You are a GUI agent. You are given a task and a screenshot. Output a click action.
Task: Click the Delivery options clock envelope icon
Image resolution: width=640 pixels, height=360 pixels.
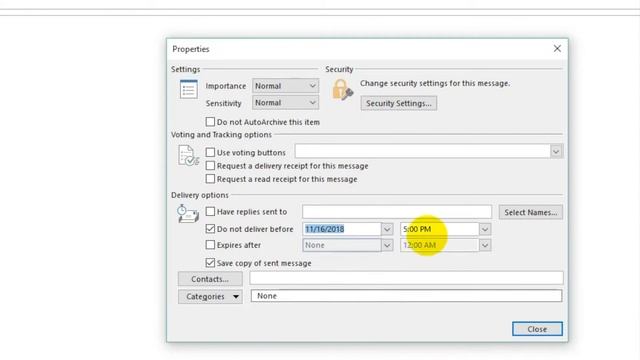click(188, 214)
